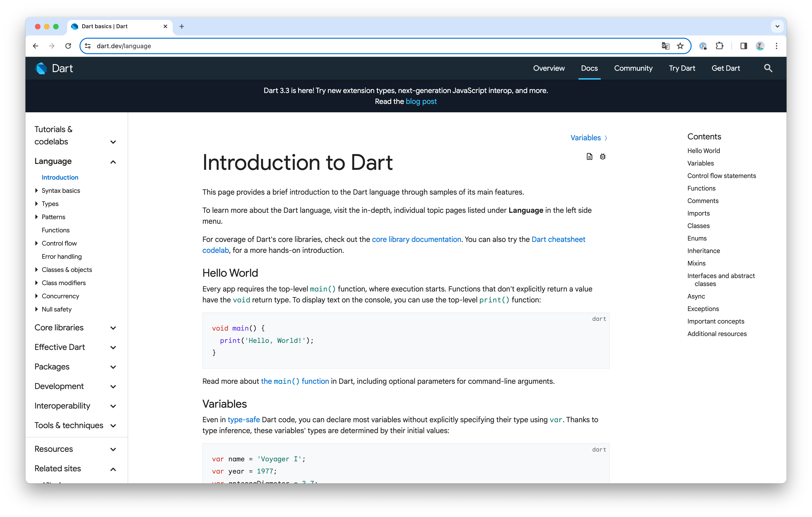Report an issue with the bug icon
Image resolution: width=812 pixels, height=517 pixels.
point(603,157)
